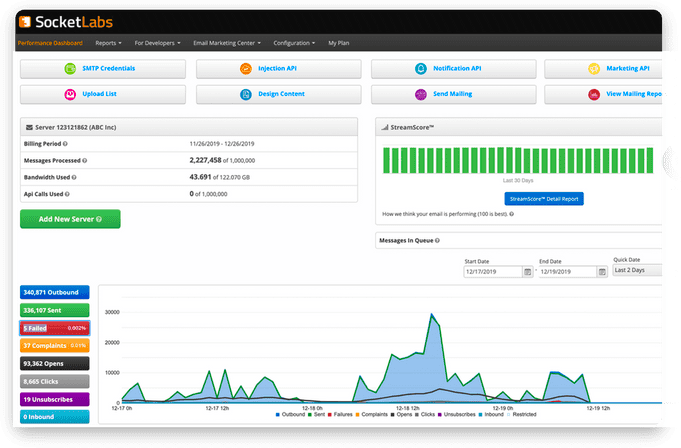Image resolution: width=681 pixels, height=448 pixels.
Task: Expand the Configuration menu
Action: tap(294, 43)
